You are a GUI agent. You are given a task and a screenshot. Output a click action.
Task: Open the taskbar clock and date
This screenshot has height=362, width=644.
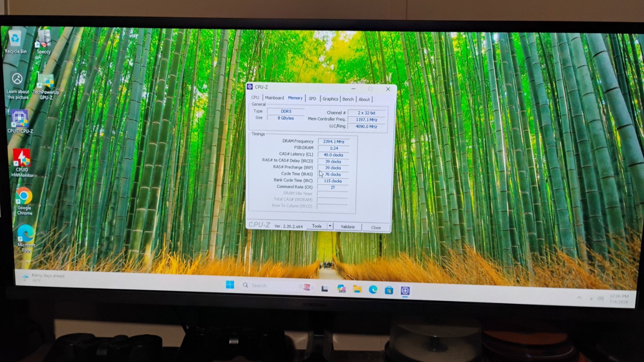pyautogui.click(x=619, y=299)
